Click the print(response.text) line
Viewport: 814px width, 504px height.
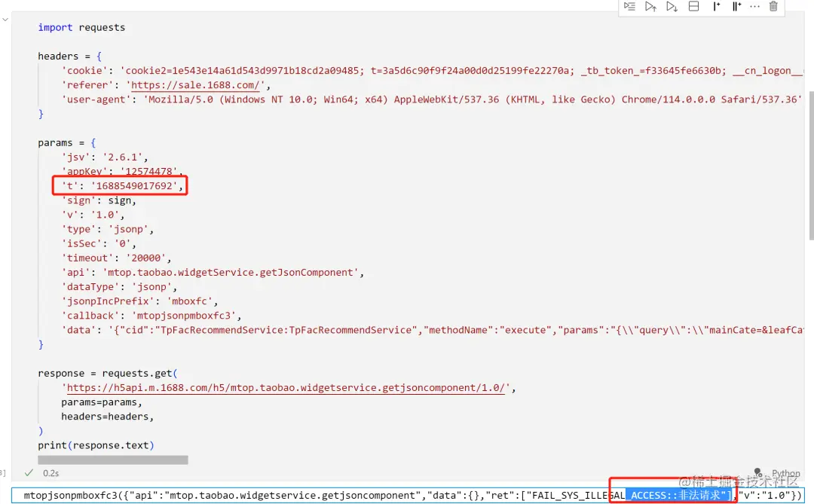point(96,445)
